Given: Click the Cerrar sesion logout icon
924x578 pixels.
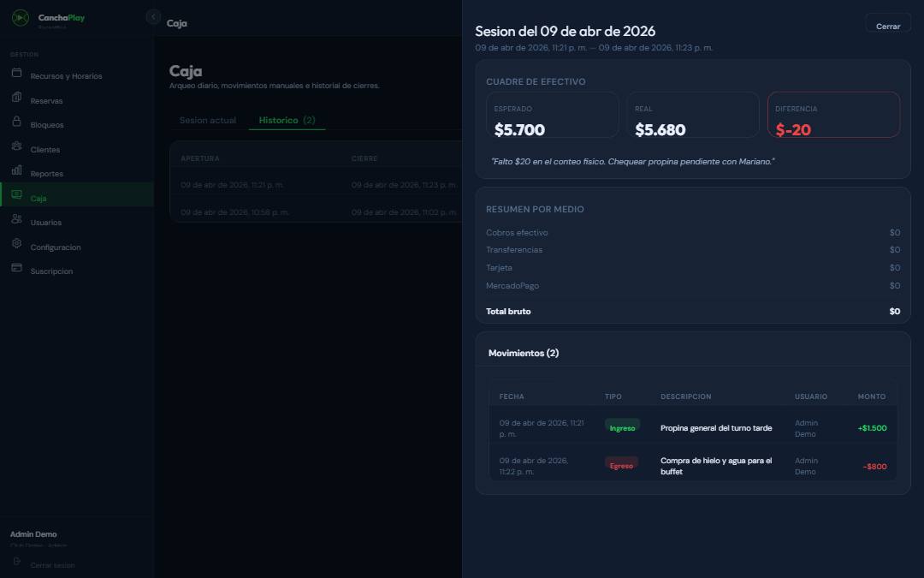Looking at the screenshot, I should (16, 562).
